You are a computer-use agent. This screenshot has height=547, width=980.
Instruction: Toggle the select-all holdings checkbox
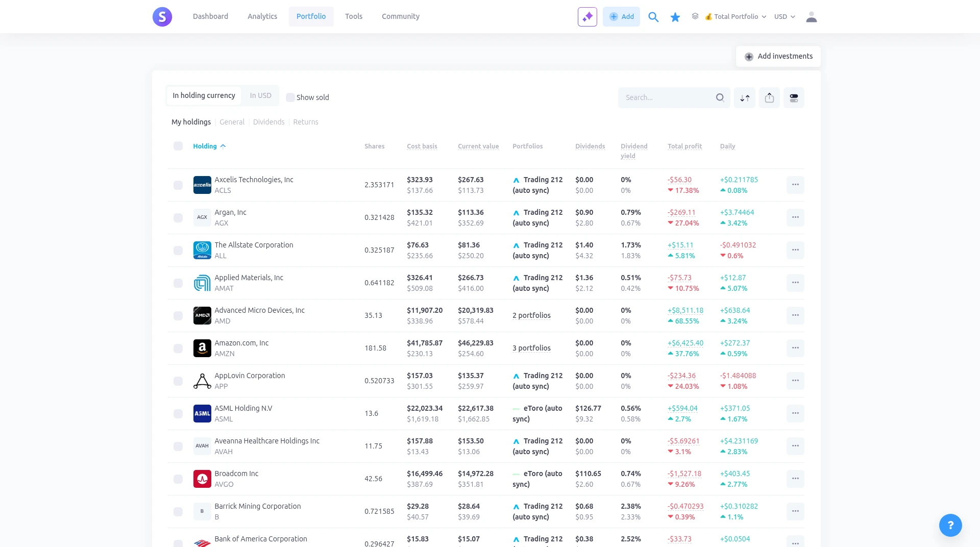pyautogui.click(x=178, y=146)
